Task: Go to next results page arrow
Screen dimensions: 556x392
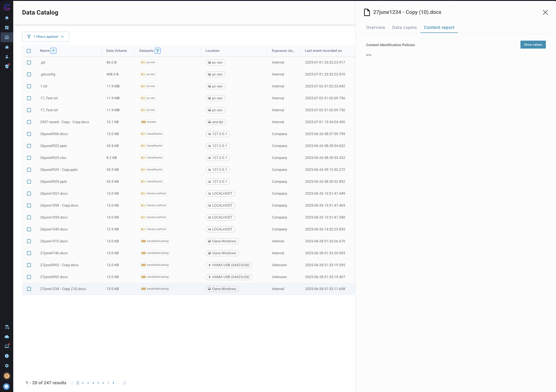Action: [125, 383]
